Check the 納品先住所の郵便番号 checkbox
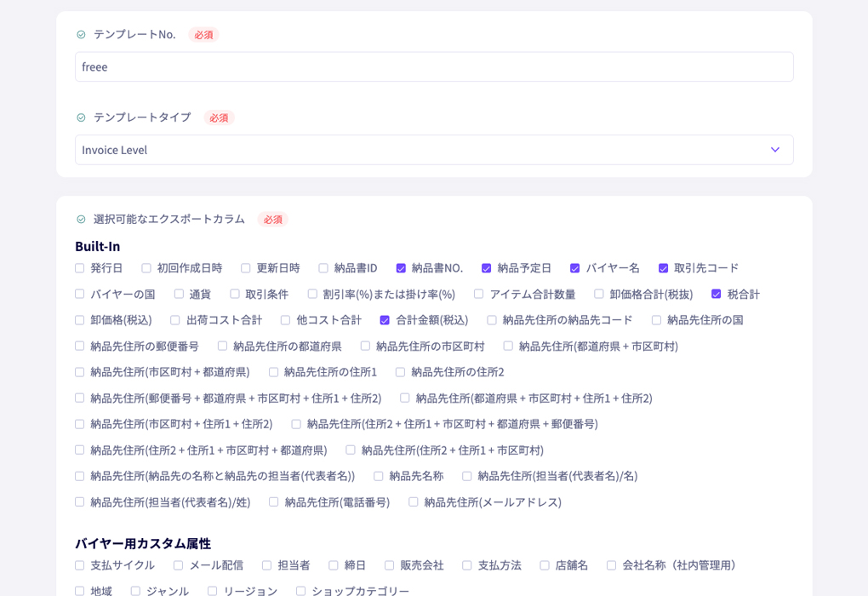 click(x=80, y=347)
